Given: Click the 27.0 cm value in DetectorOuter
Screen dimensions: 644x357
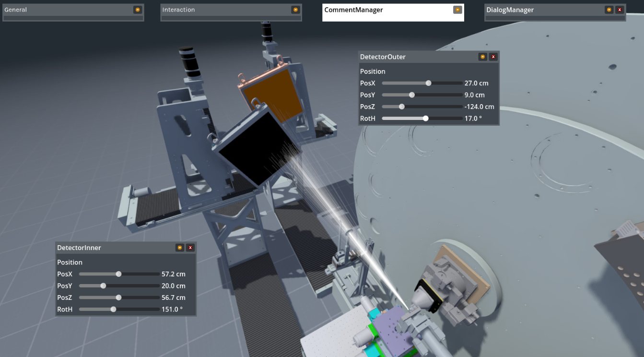Looking at the screenshot, I should pyautogui.click(x=477, y=83).
